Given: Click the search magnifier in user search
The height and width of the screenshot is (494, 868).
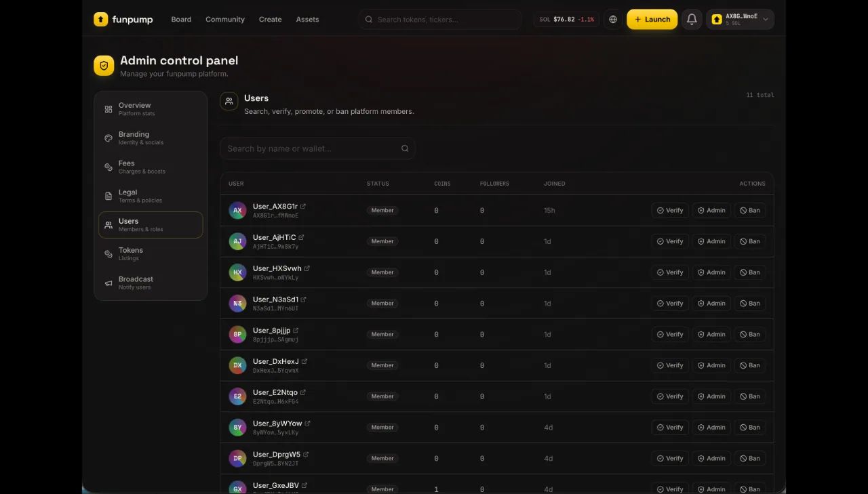Looking at the screenshot, I should (x=405, y=148).
